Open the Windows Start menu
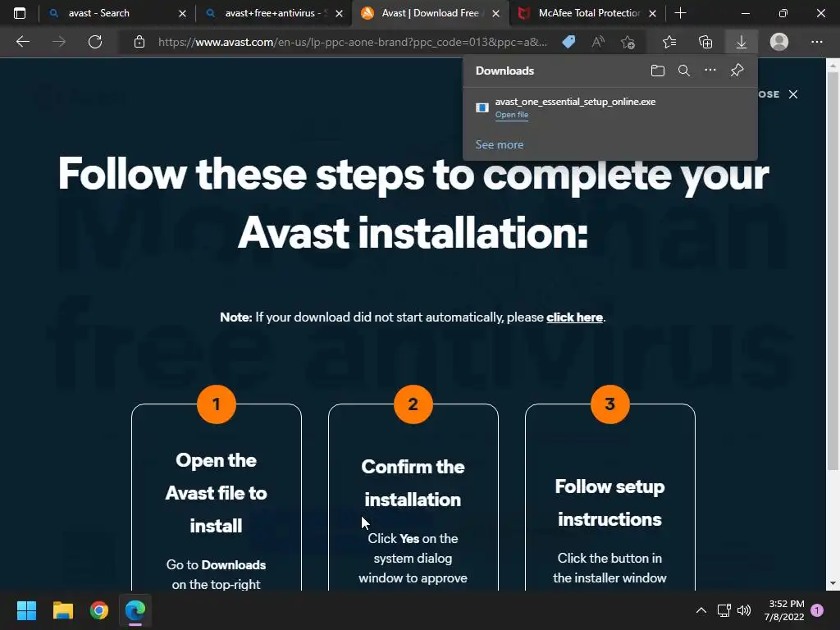The image size is (840, 630). click(x=26, y=610)
